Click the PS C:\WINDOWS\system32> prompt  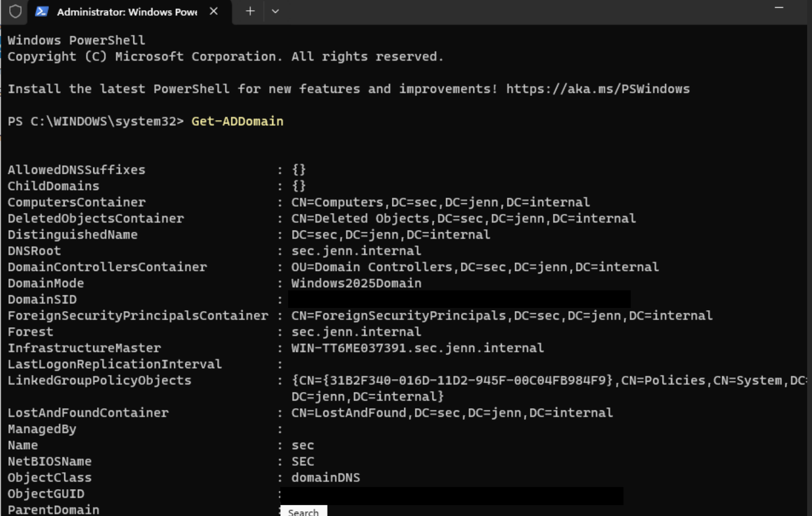(x=95, y=121)
